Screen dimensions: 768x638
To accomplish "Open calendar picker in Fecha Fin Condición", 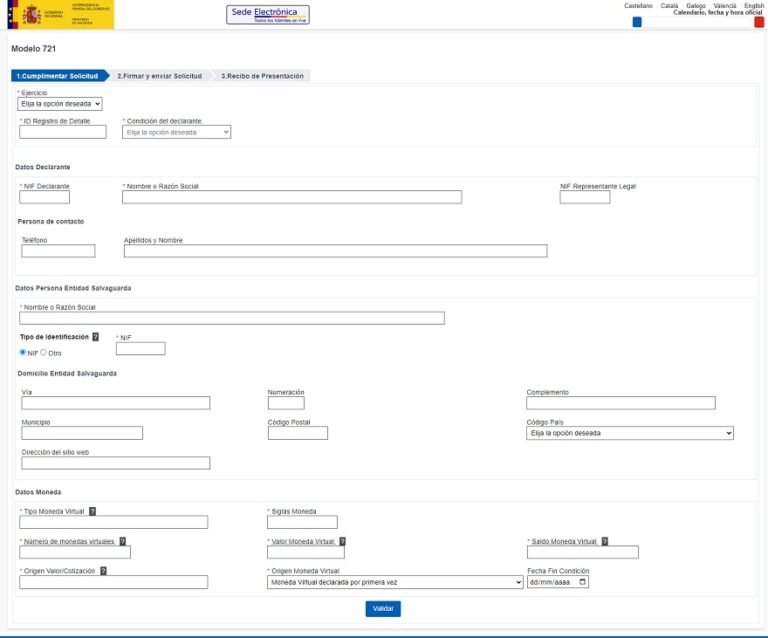I will 583,582.
